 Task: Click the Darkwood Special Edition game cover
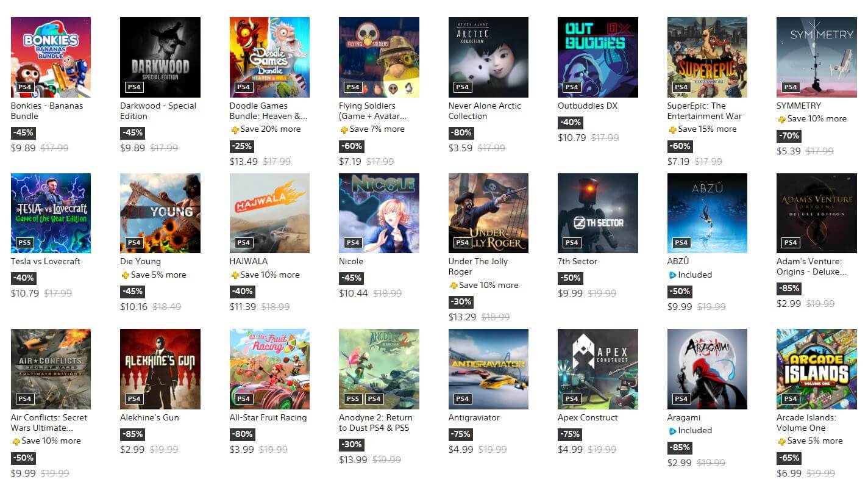[160, 57]
